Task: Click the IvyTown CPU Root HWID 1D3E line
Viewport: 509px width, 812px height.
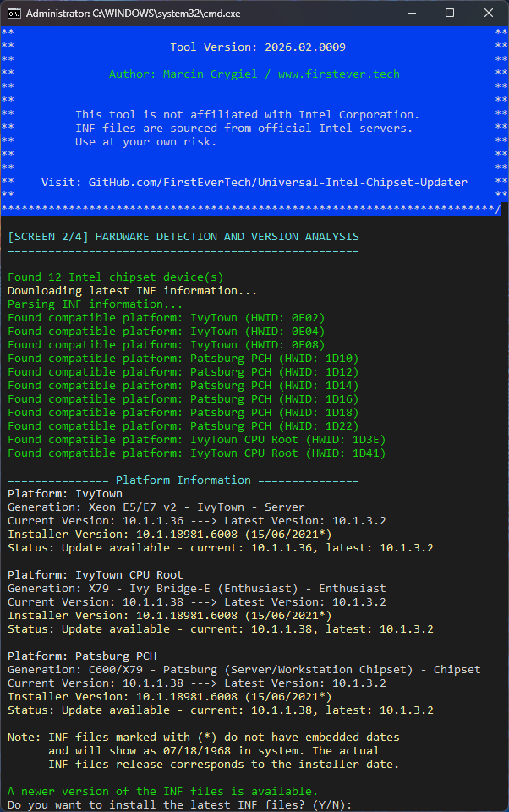Action: (x=166, y=440)
